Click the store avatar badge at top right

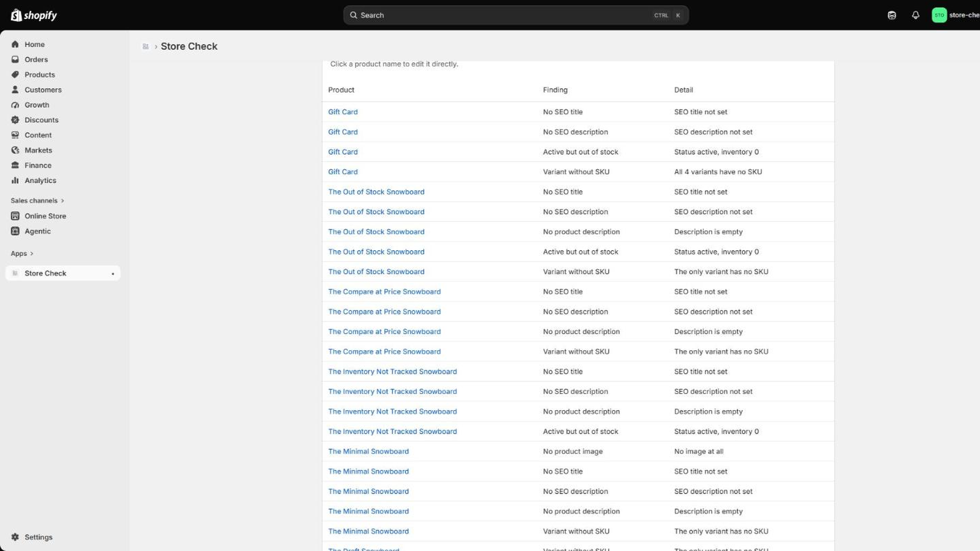point(939,15)
